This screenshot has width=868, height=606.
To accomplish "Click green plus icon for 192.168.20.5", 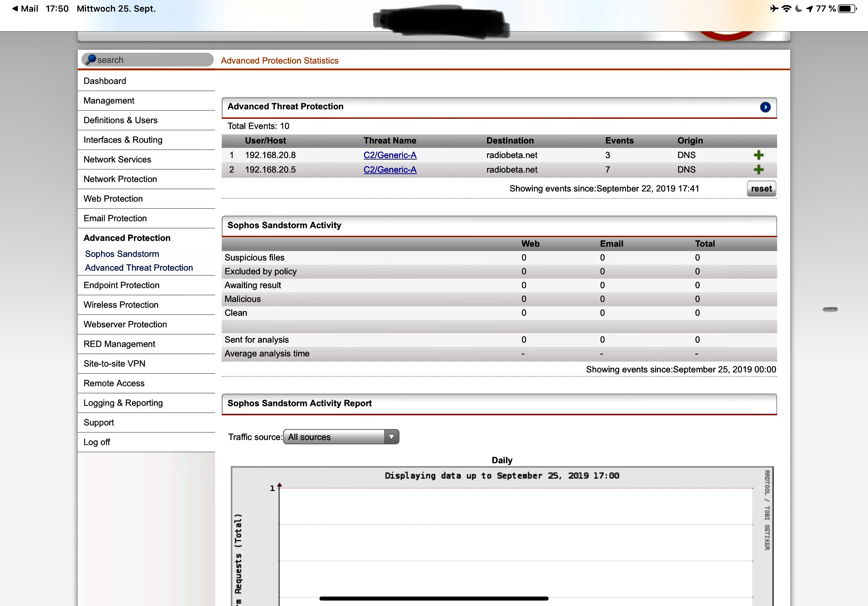I will point(758,170).
